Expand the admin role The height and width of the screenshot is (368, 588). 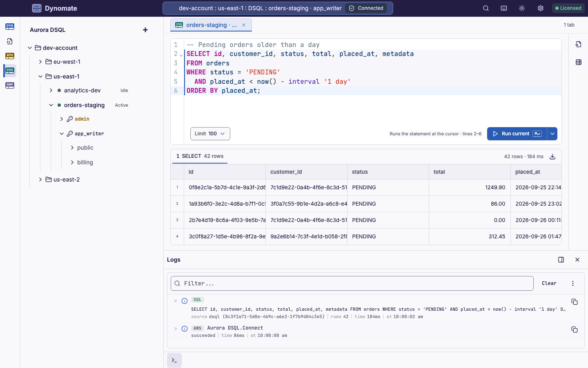62,119
